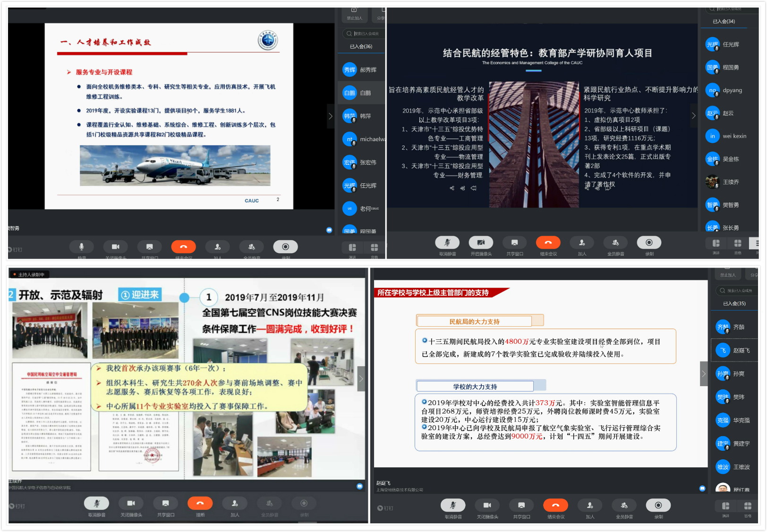Collapse the participant panel next to 韩萍
767x532 pixels.
pos(331,116)
